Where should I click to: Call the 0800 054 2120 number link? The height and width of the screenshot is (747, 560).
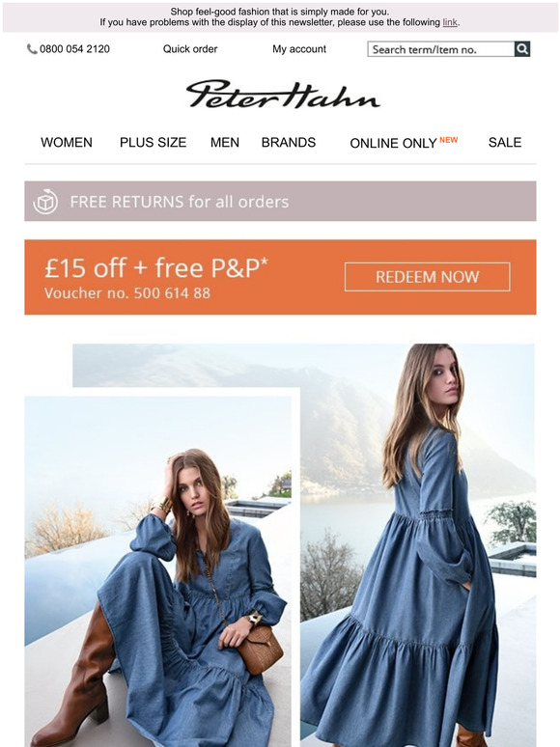tap(74, 49)
